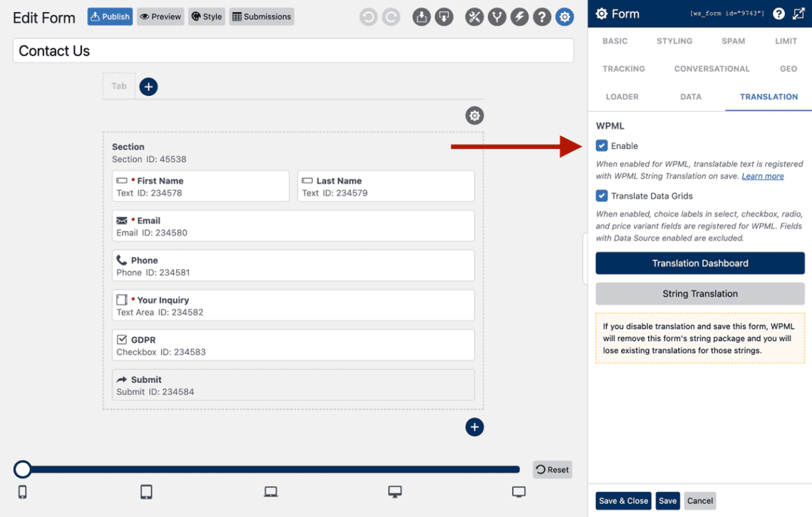Click the ws_form shortcode text
The height and width of the screenshot is (517, 812).
(x=727, y=14)
